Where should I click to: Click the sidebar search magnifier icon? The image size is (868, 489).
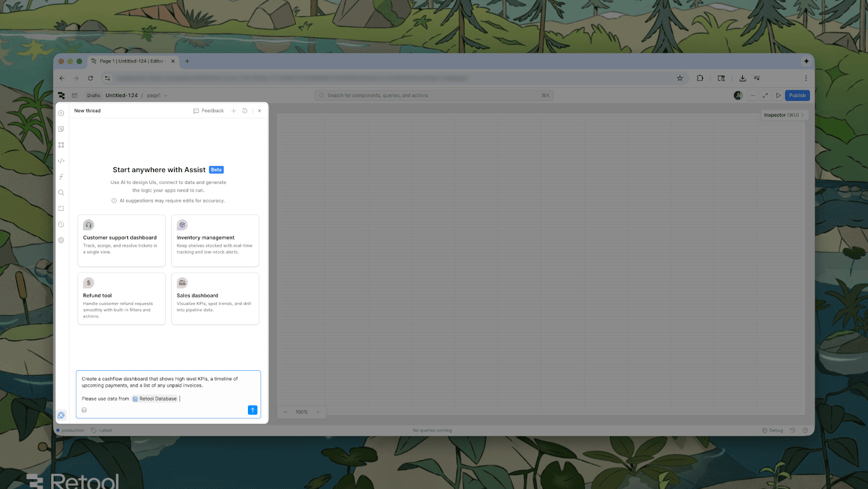[x=61, y=193]
